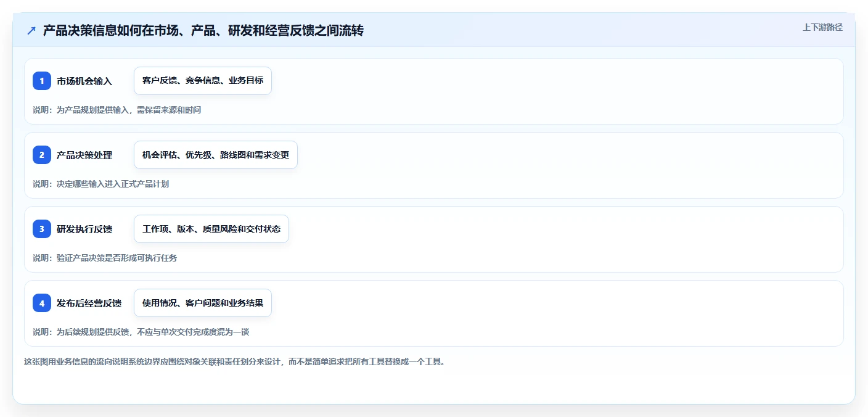Click the footer paragraph starting 这张图用业务信息的流向

[235, 361]
